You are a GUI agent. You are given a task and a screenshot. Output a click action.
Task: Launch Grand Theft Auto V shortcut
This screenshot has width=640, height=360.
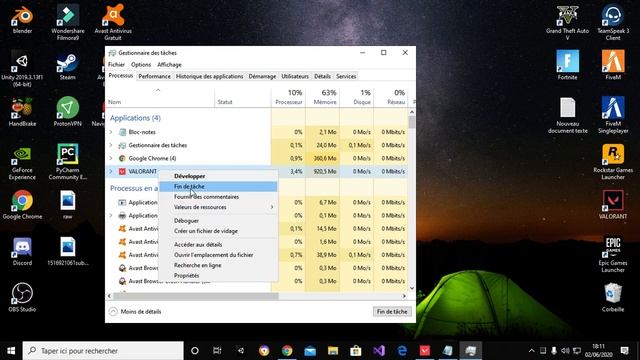tap(567, 22)
